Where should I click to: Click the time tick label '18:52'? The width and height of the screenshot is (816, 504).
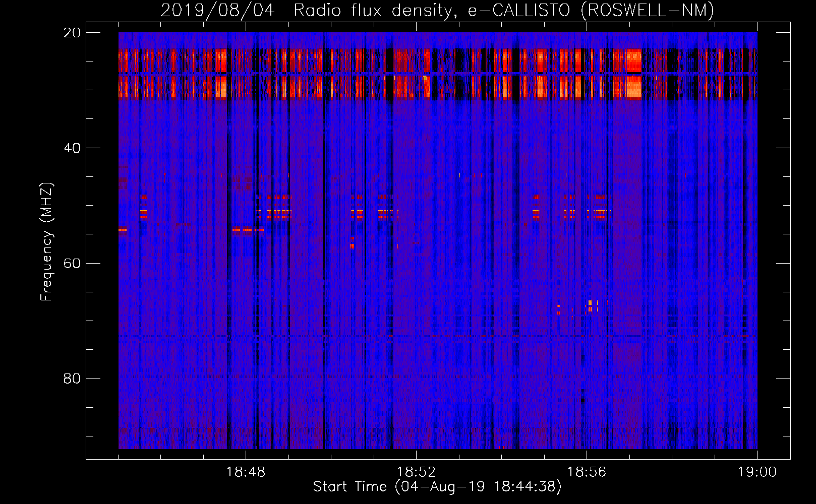[x=416, y=472]
